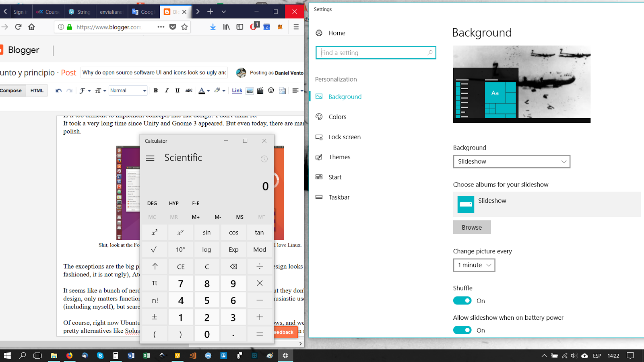Open the Calculator navigation menu
This screenshot has width=644, height=362.
pyautogui.click(x=150, y=158)
